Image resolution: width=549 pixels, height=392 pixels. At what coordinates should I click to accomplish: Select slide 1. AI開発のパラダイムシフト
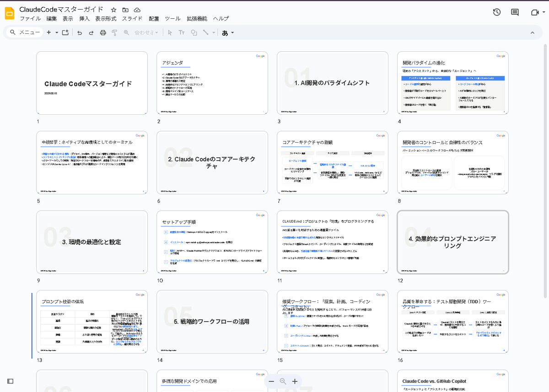pos(333,83)
